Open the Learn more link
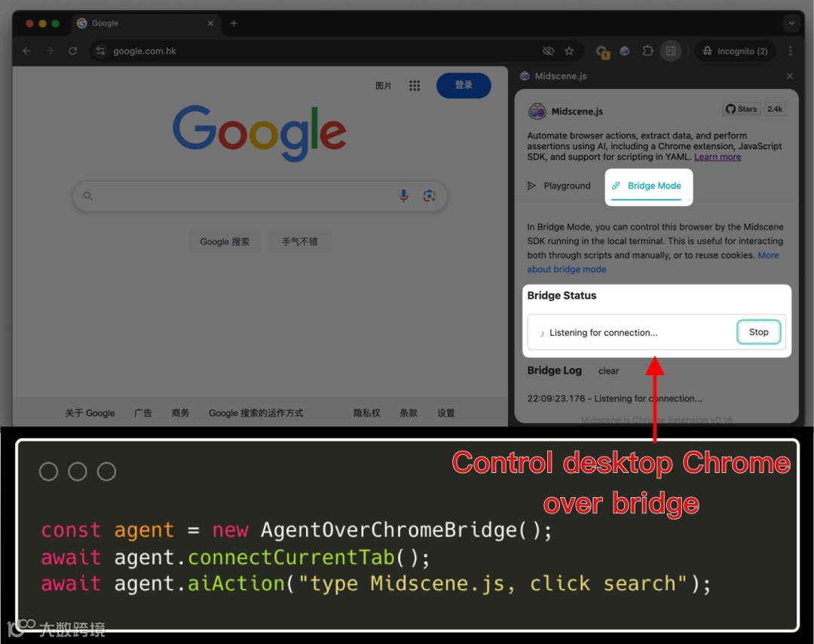Image resolution: width=814 pixels, height=644 pixels. tap(718, 157)
